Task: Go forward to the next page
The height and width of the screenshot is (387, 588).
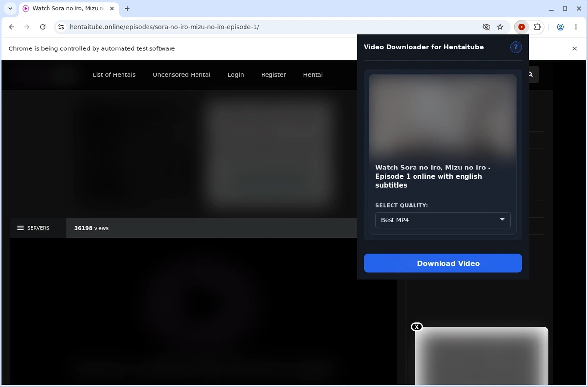Action: [x=27, y=27]
